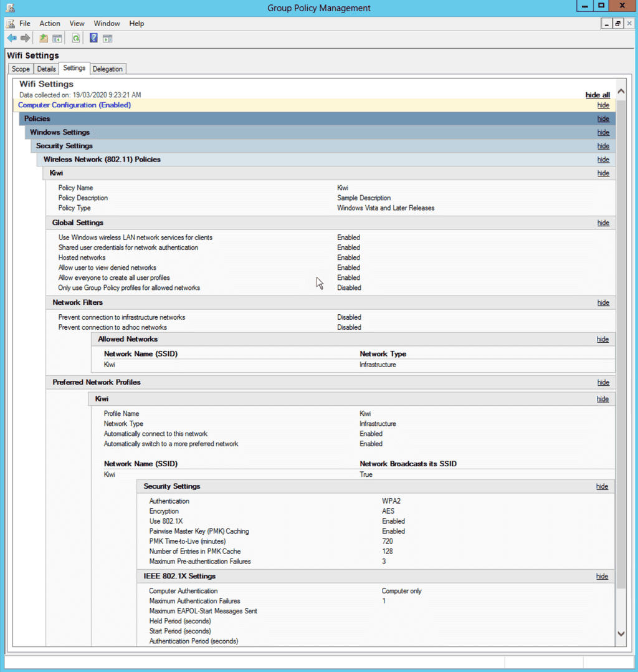Refresh the view with the green Refresh icon
Viewport: 638px width, 672px height.
[x=76, y=38]
